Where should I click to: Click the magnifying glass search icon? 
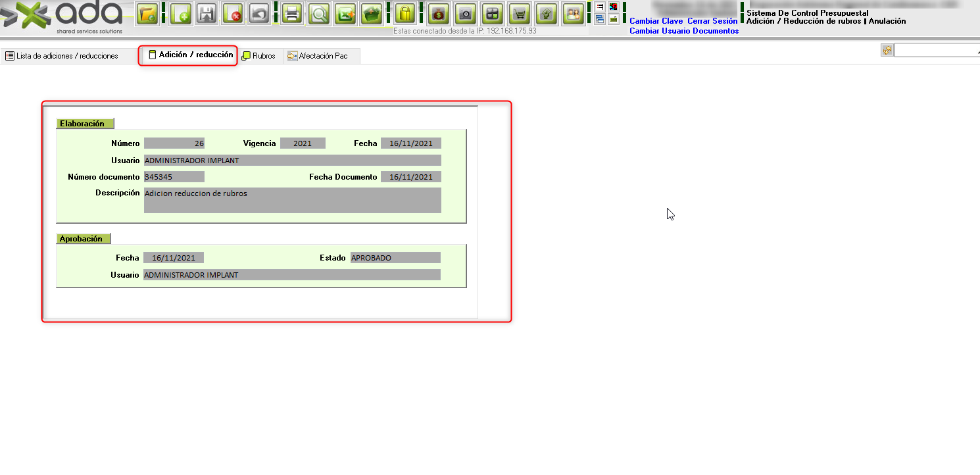pos(319,14)
